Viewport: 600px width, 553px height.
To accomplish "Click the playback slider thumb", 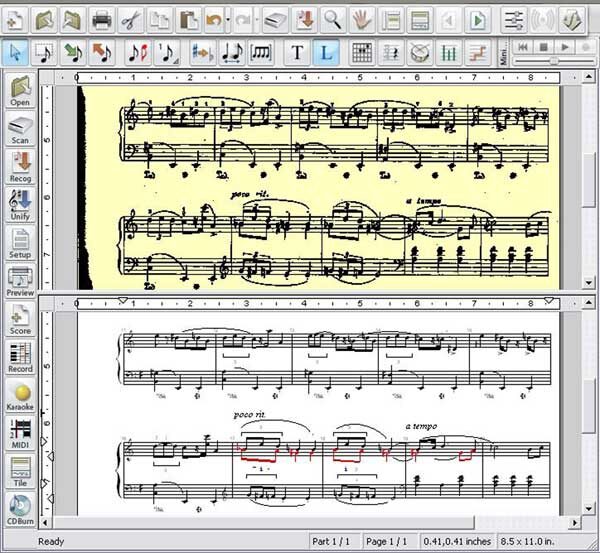I will click(554, 61).
